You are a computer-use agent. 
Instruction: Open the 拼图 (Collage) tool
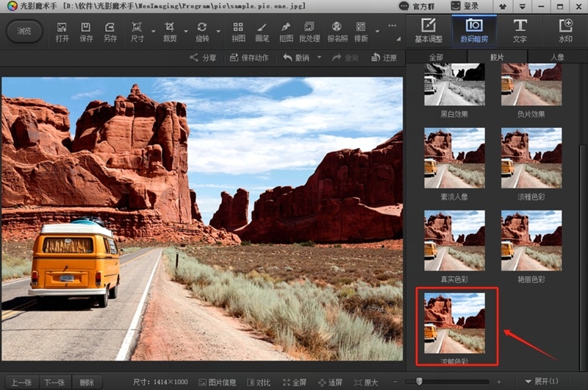pos(238,31)
